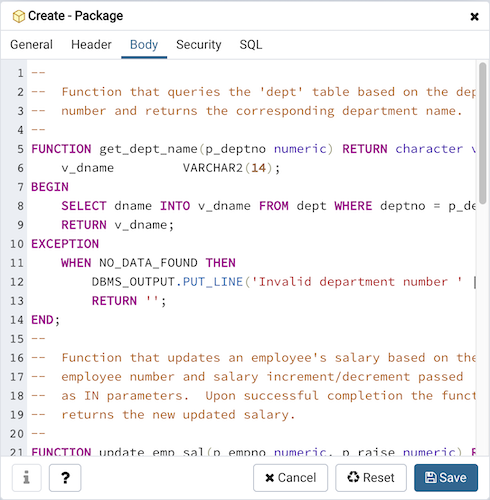The width and height of the screenshot is (490, 500).
Task: Click 'FUNCTION get_dept_name' on line 5
Action: click(114, 149)
